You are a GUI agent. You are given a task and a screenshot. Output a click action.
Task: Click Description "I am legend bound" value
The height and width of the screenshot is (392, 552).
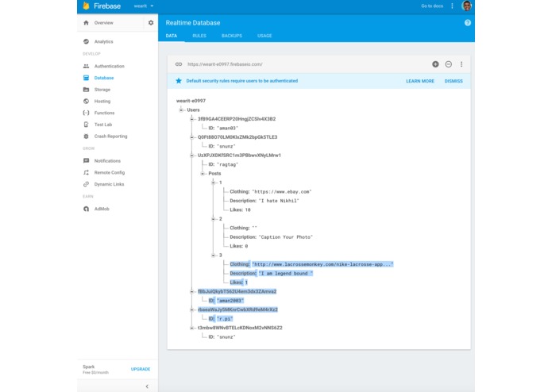pyautogui.click(x=285, y=274)
